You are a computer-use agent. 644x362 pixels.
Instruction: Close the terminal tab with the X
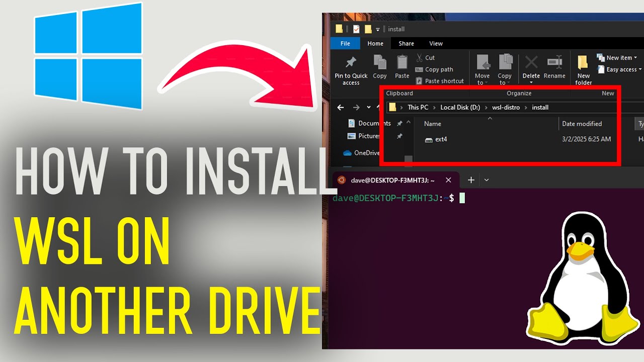[x=448, y=180]
